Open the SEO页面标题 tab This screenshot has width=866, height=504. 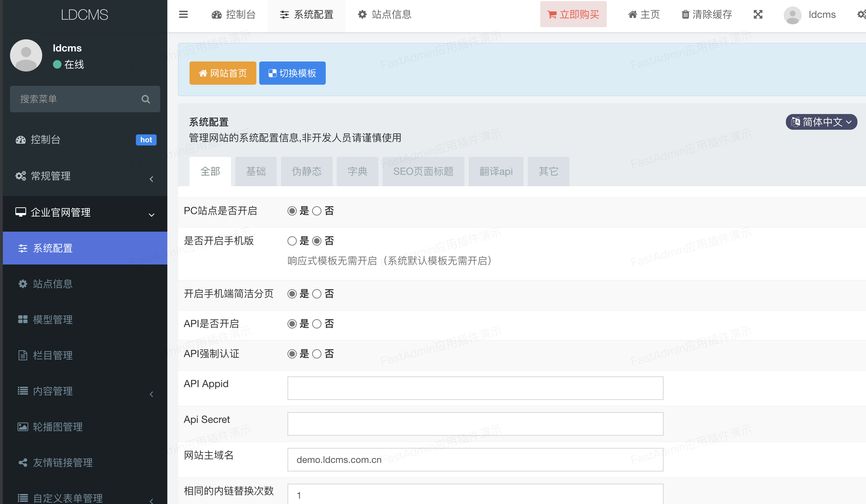point(423,171)
